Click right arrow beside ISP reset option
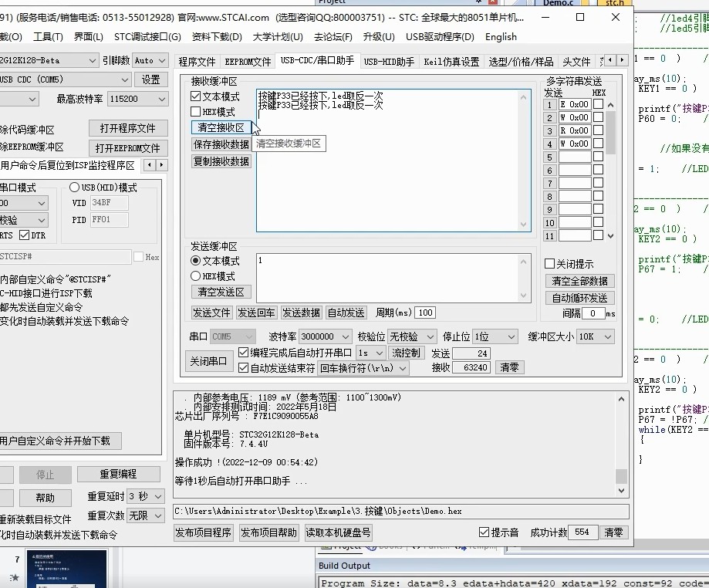Image resolution: width=709 pixels, height=588 pixels. pyautogui.click(x=161, y=165)
